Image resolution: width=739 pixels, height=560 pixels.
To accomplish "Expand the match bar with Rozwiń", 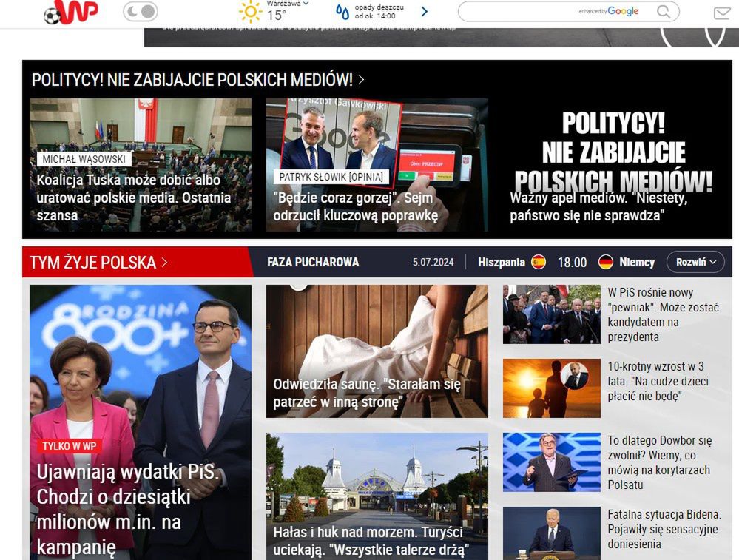I will click(x=695, y=262).
